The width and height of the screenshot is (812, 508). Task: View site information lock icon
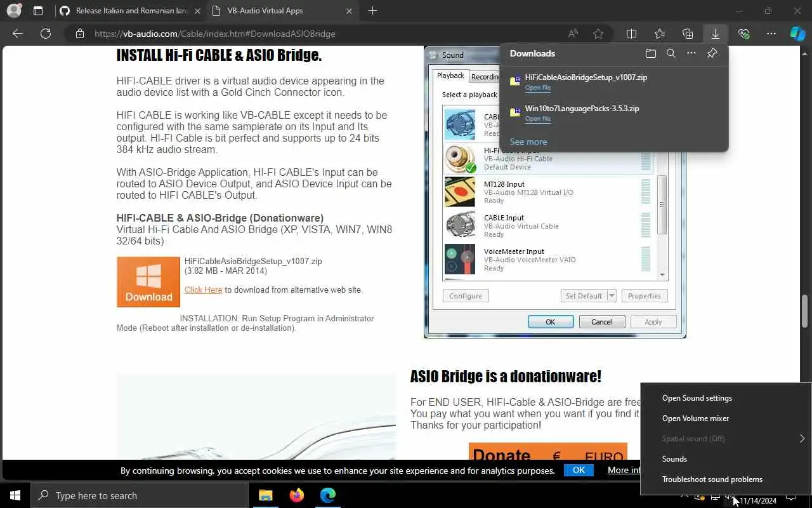tap(80, 34)
